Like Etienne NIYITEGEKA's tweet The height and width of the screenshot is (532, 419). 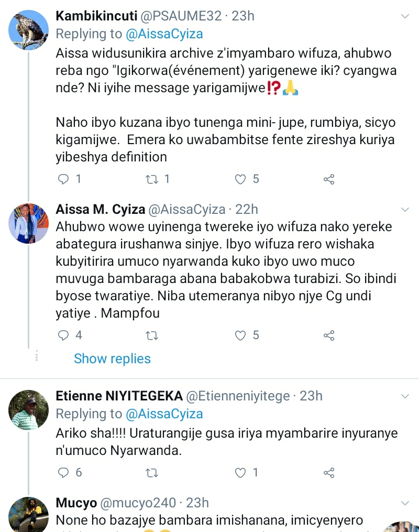click(x=240, y=473)
